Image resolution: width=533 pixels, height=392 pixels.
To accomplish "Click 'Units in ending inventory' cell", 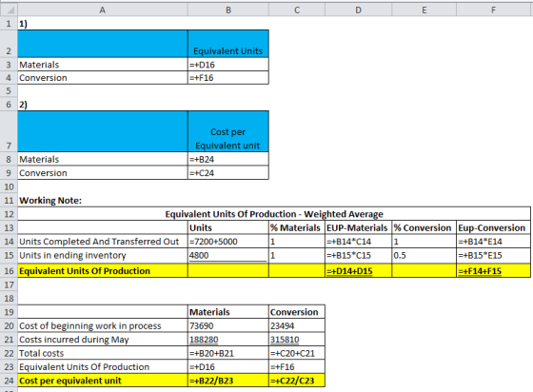I will tap(103, 255).
